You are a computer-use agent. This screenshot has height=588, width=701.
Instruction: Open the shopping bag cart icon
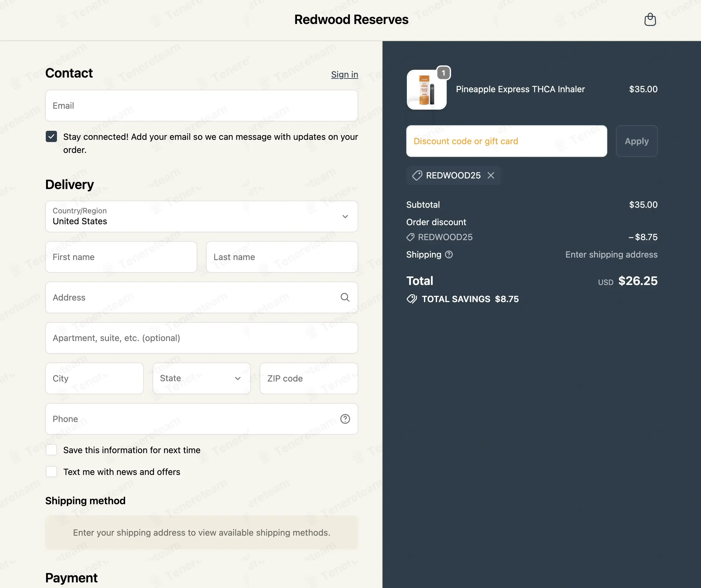[650, 19]
